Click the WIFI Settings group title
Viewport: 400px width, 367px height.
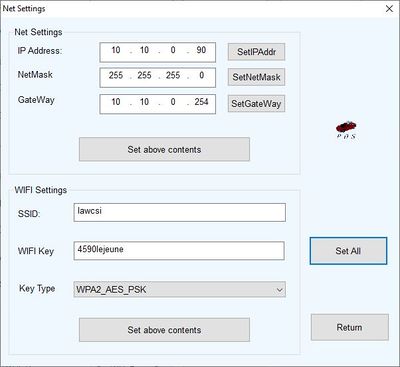(x=41, y=190)
